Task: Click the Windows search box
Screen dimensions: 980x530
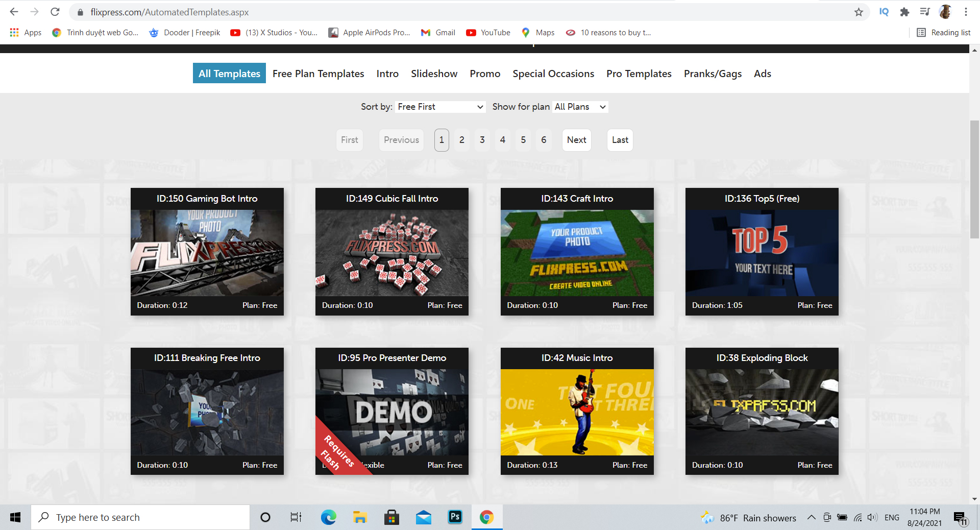Action: 140,517
